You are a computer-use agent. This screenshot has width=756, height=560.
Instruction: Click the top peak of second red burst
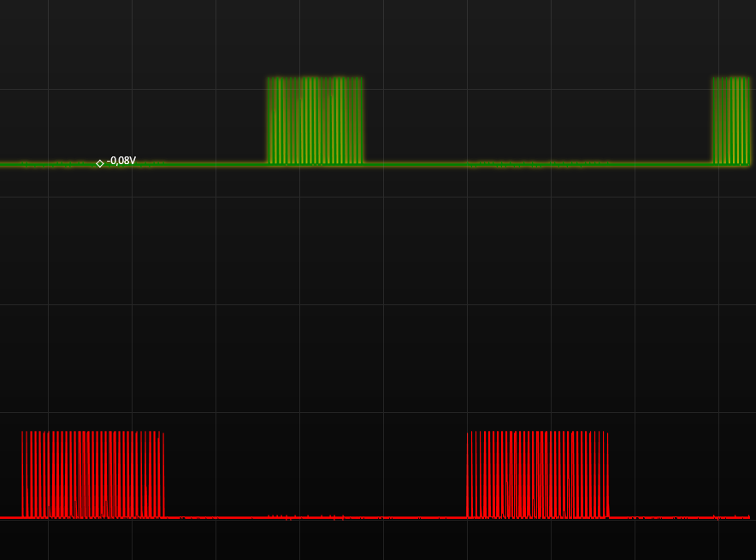tap(537, 433)
